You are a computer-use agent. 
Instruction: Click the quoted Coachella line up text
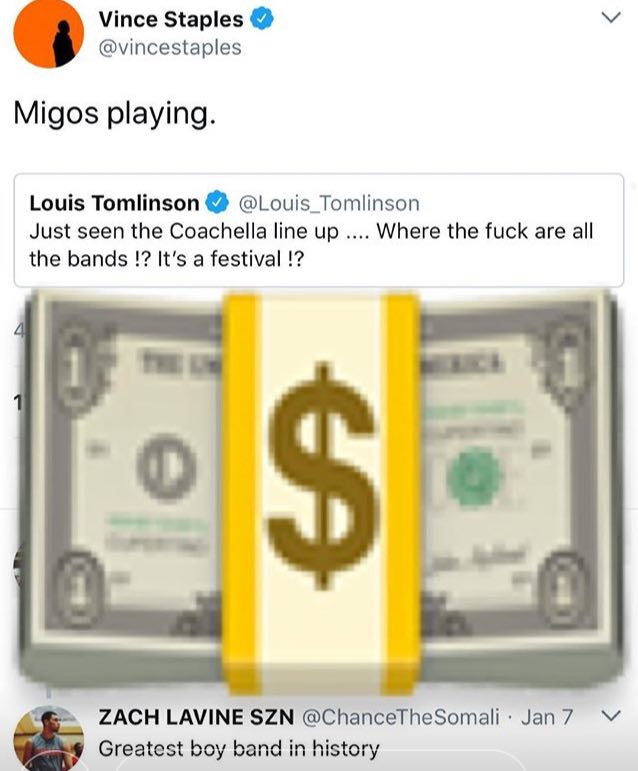[311, 245]
